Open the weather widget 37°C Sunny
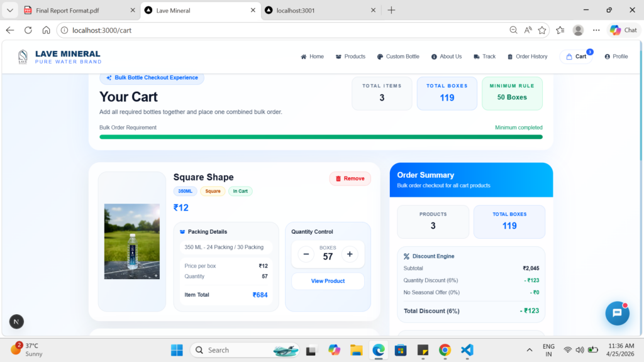 (x=27, y=349)
